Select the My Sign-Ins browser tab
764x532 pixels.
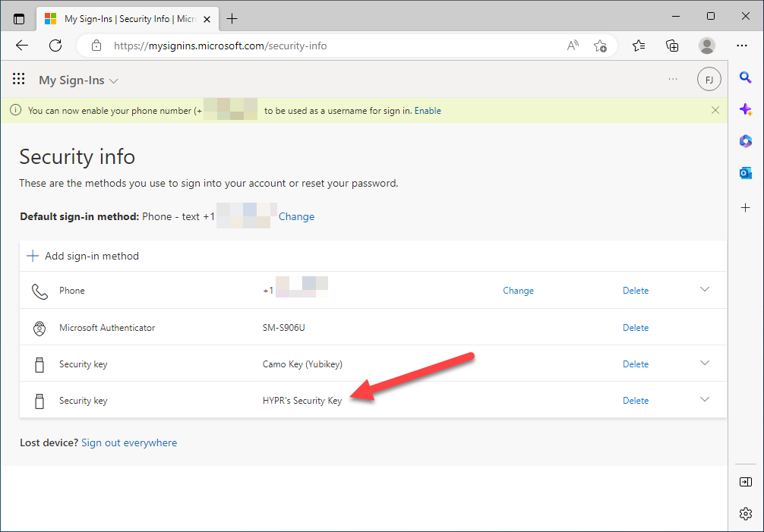pos(126,19)
